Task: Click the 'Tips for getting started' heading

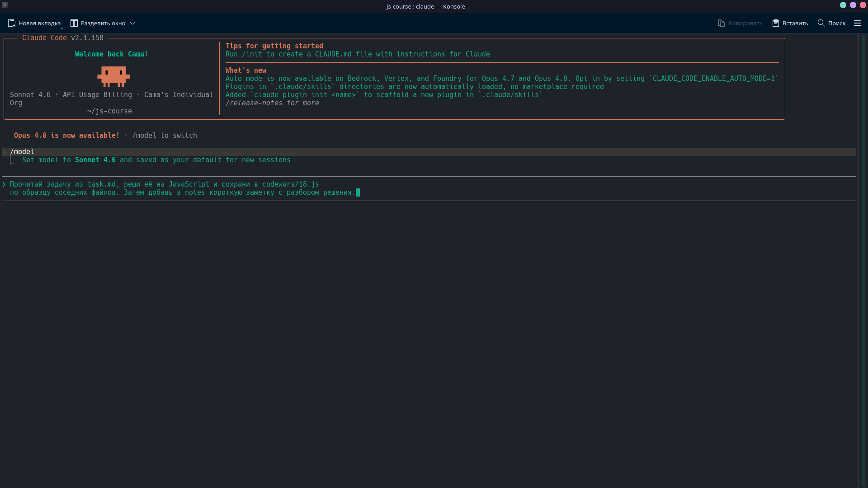Action: (x=274, y=46)
